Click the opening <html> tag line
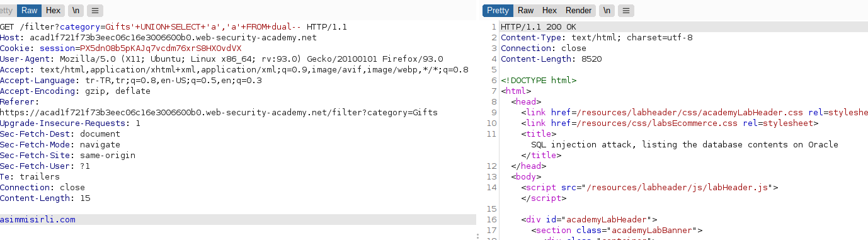 tap(516, 91)
